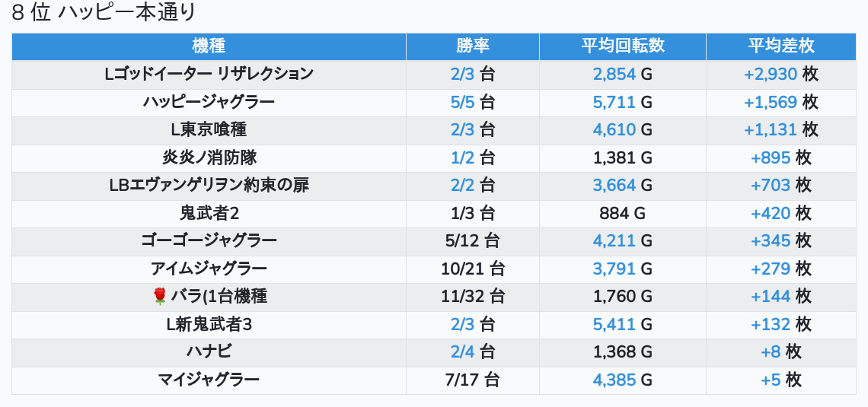
Task: Click the 鬼武者2 machine name
Action: click(209, 213)
